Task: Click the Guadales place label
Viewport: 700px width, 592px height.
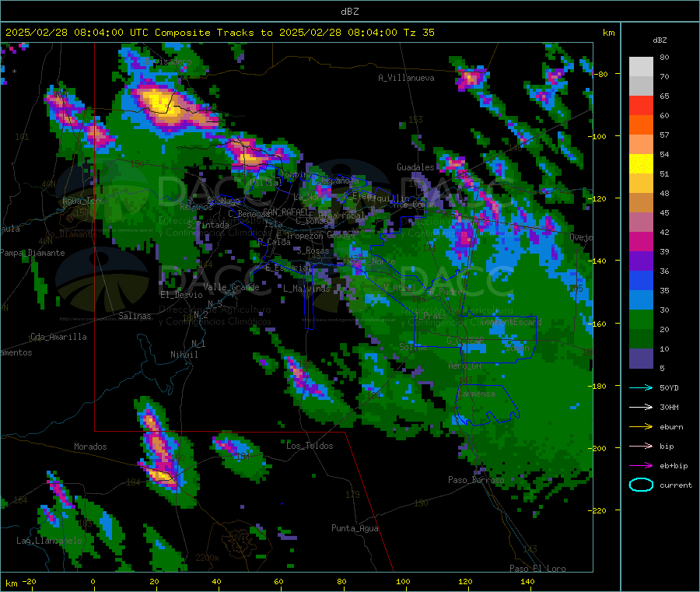Action: point(415,167)
